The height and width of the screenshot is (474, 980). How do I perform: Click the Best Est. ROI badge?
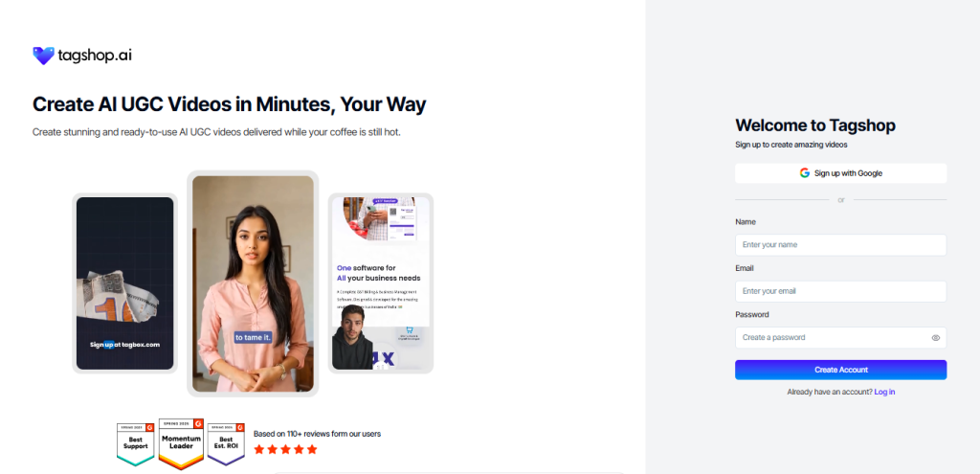click(226, 444)
